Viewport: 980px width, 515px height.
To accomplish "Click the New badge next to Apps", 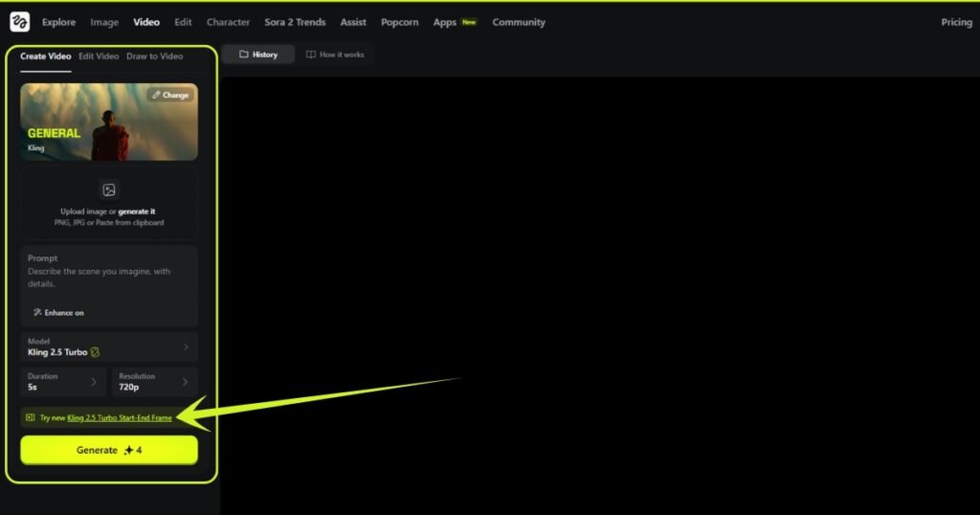I will click(469, 22).
